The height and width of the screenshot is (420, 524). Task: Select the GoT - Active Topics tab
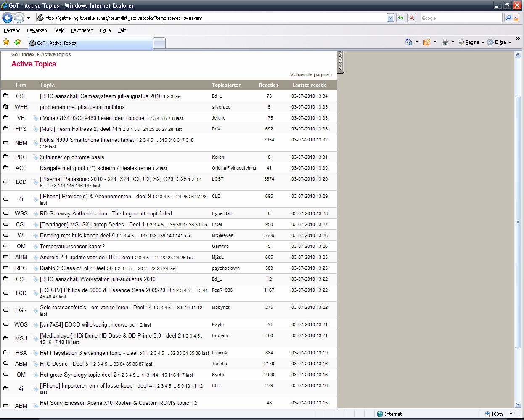pyautogui.click(x=90, y=43)
